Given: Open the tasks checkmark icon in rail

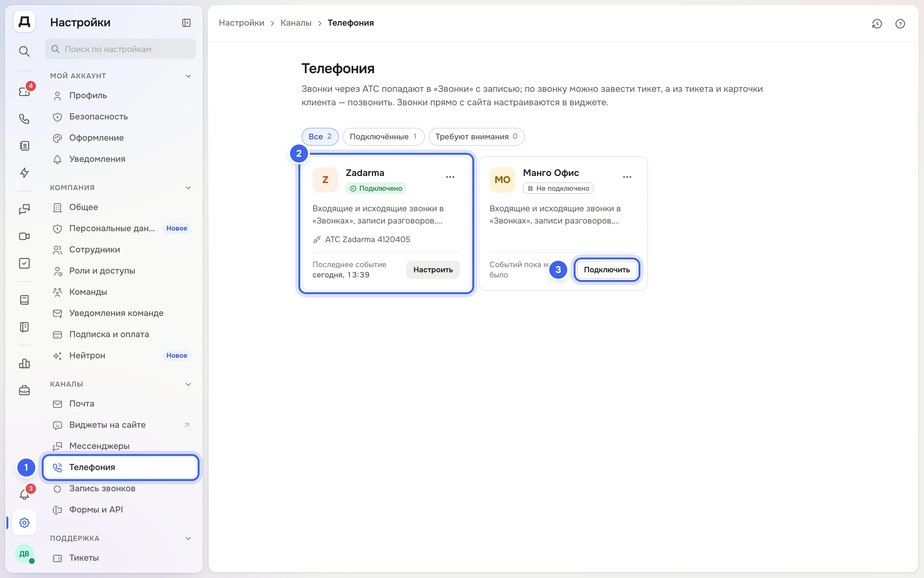Looking at the screenshot, I should (x=24, y=263).
